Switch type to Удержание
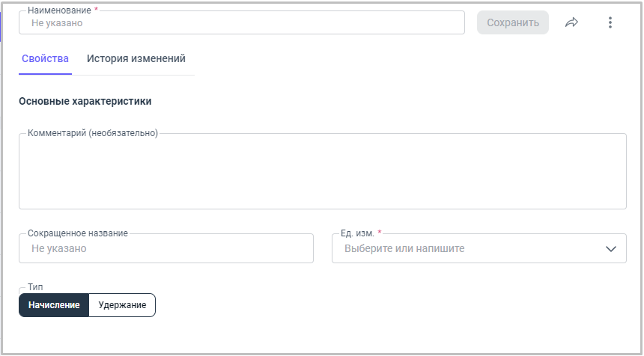644x356 pixels. [x=122, y=305]
